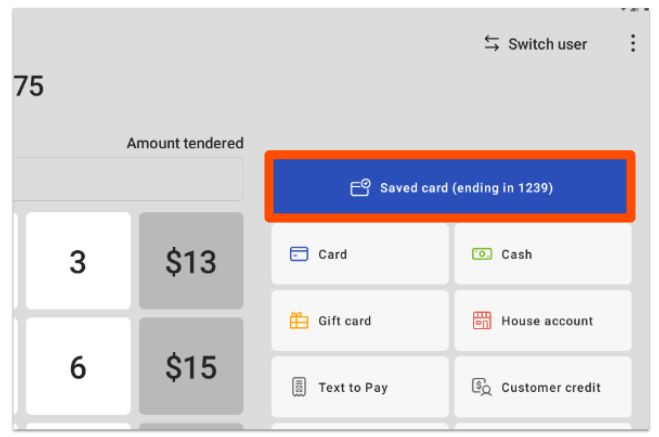
Task: Open the three-dot overflow menu
Action: click(632, 43)
